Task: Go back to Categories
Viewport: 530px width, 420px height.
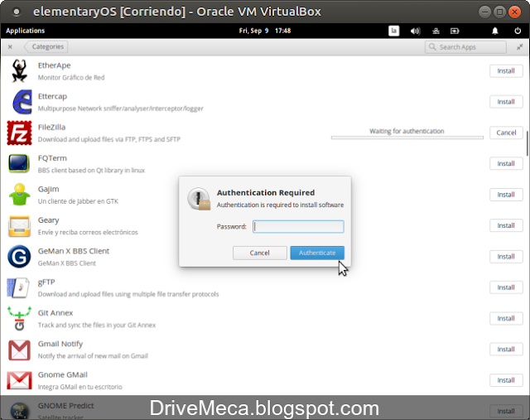Action: click(46, 46)
